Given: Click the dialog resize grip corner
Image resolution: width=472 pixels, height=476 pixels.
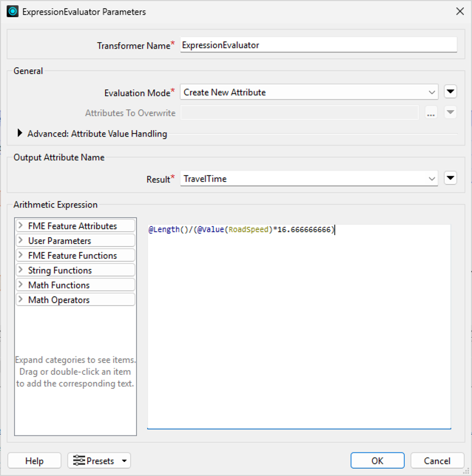Looking at the screenshot, I should (466, 471).
